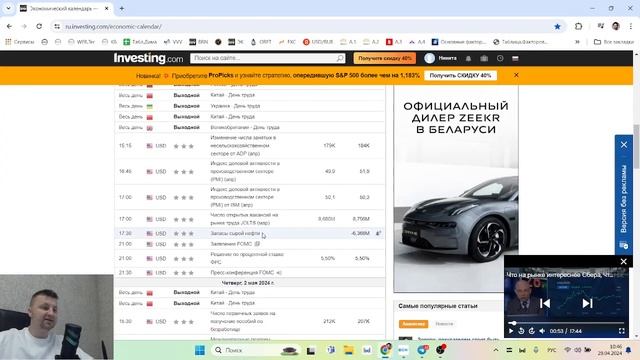Click the document icon beside FOMC statement
This screenshot has height=360, width=640.
(x=257, y=244)
